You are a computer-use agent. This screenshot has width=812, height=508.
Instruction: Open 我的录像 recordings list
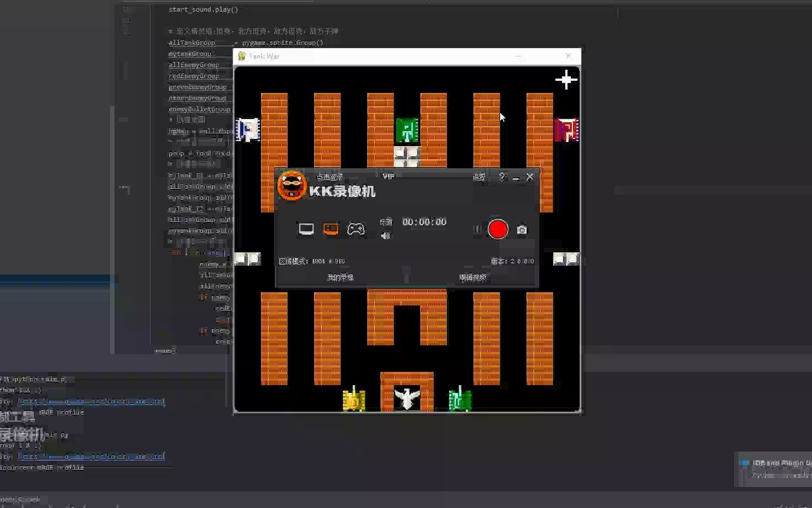pyautogui.click(x=340, y=278)
